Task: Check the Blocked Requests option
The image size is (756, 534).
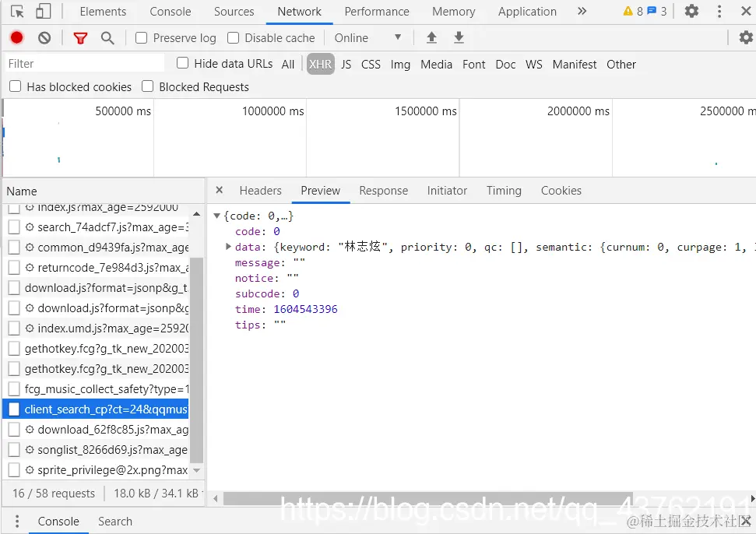Action: click(x=147, y=86)
